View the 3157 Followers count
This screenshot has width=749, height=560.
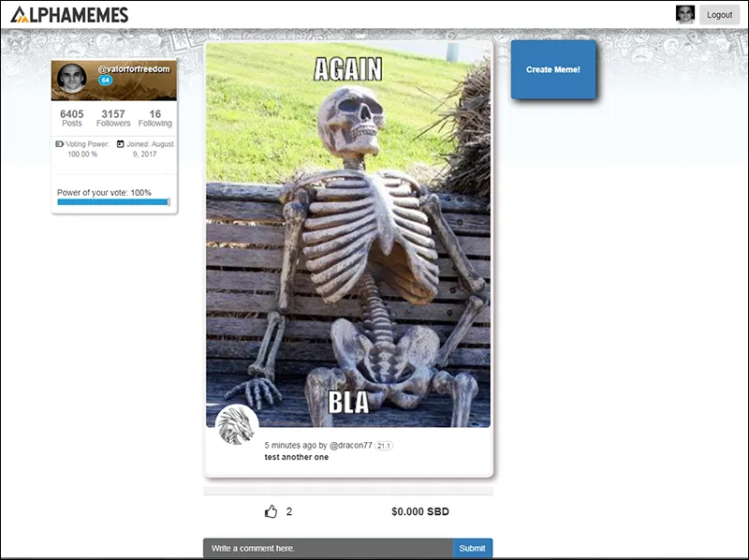click(x=113, y=118)
